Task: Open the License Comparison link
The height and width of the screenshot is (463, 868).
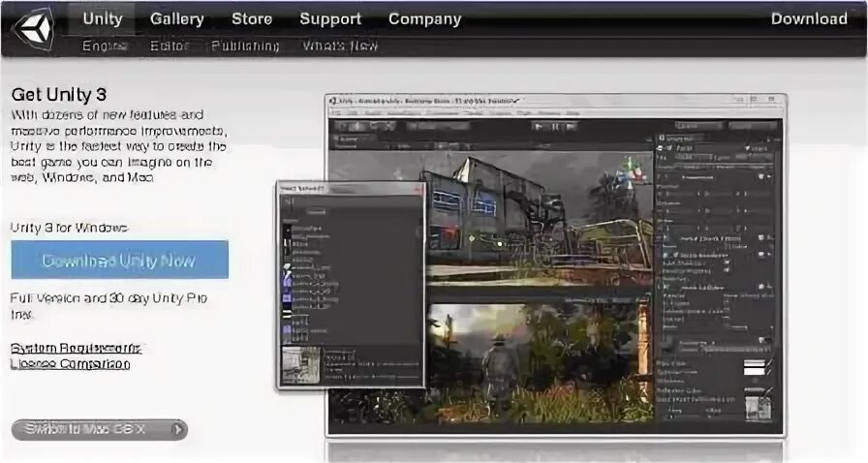Action: click(x=71, y=364)
